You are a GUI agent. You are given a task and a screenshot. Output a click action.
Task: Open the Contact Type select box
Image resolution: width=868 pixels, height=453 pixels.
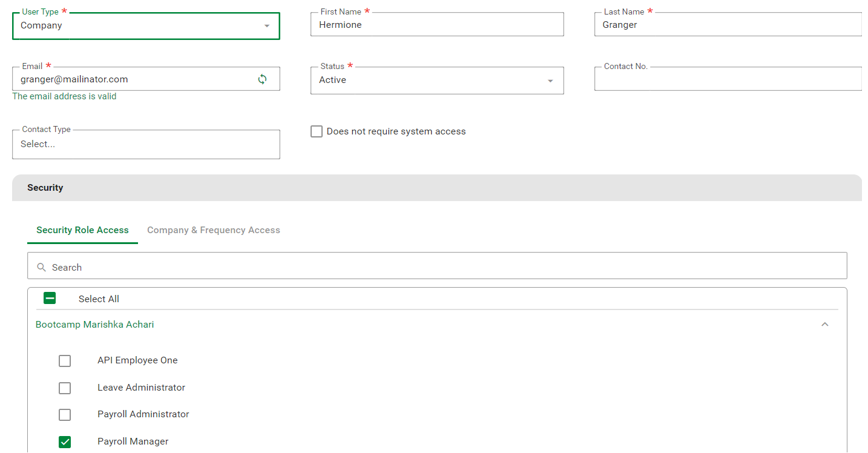146,145
